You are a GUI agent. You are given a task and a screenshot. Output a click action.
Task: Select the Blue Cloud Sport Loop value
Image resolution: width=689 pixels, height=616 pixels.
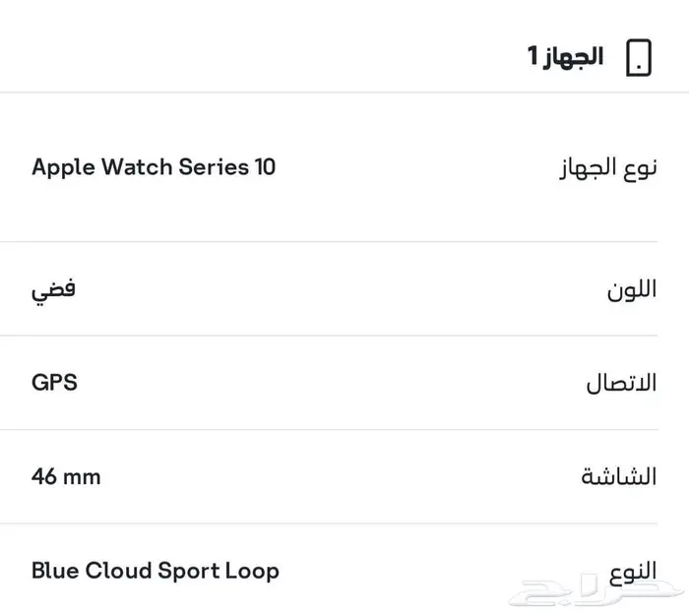click(x=155, y=571)
